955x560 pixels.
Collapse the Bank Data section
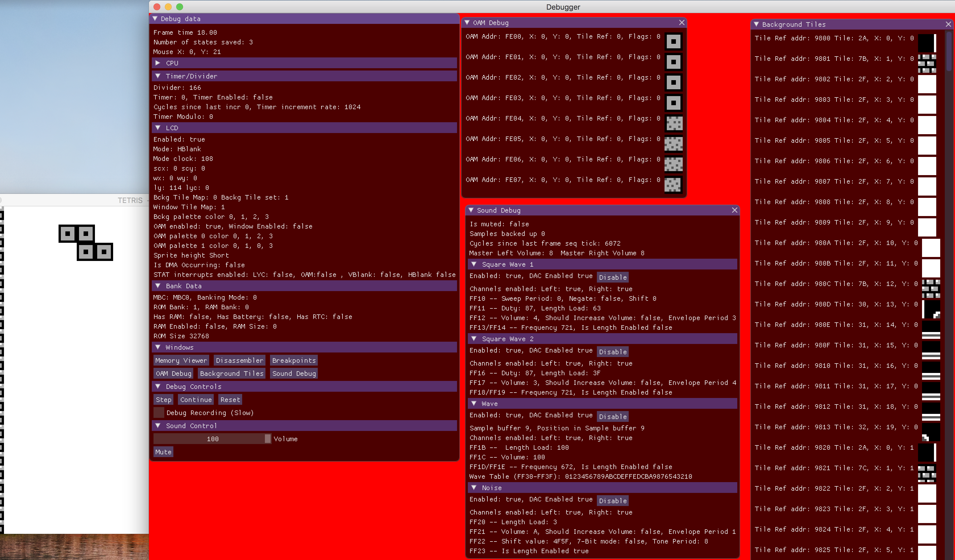158,286
